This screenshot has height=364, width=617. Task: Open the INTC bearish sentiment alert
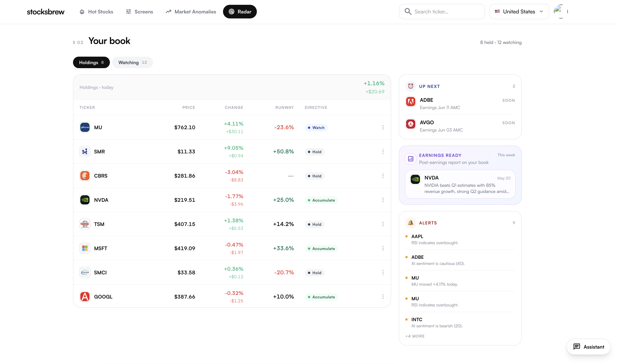click(x=460, y=322)
